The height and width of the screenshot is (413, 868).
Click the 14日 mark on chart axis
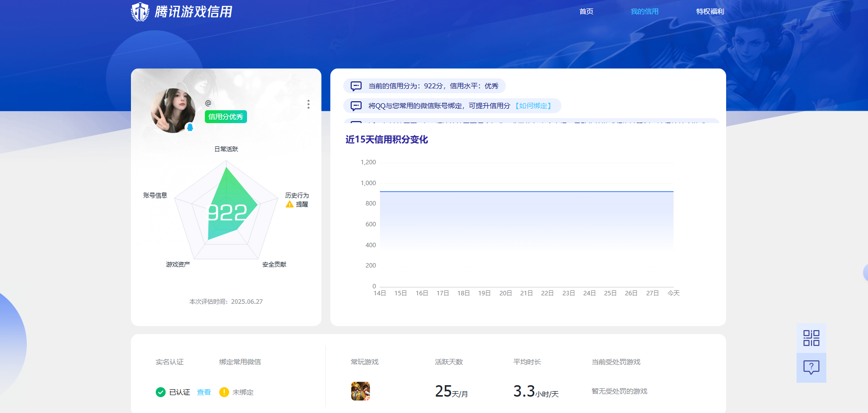(x=380, y=293)
